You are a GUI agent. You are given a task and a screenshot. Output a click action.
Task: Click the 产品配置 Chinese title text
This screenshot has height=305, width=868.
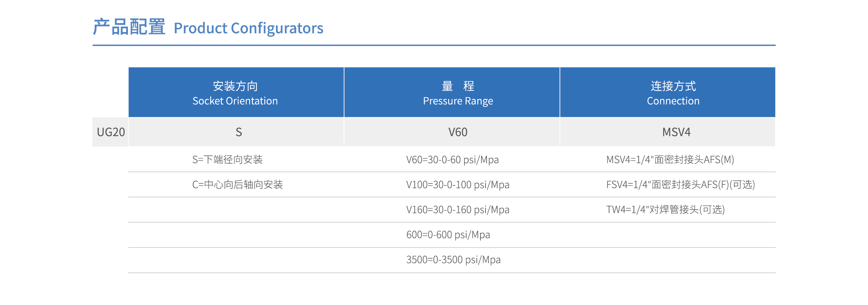[129, 27]
